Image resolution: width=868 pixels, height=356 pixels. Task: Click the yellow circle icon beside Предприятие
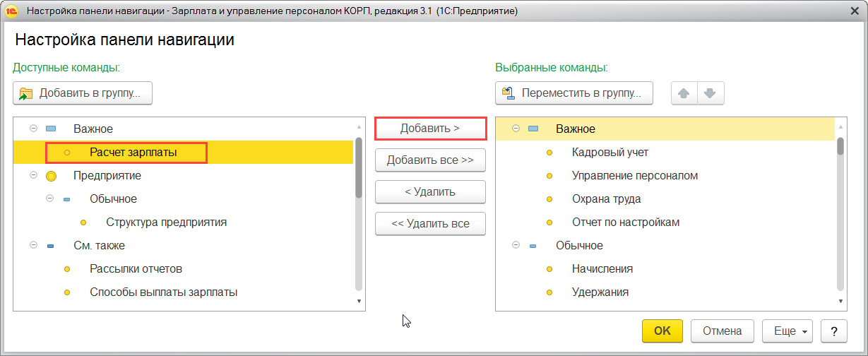pos(51,176)
